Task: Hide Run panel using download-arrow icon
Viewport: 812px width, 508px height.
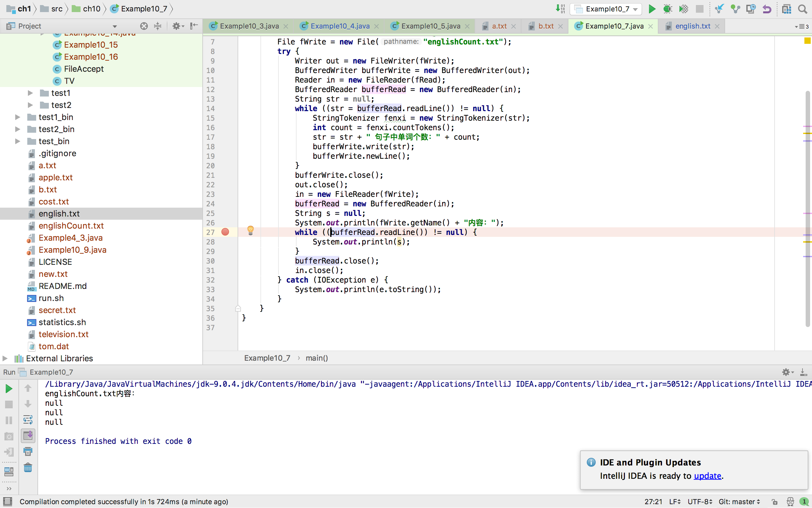Action: pyautogui.click(x=803, y=372)
